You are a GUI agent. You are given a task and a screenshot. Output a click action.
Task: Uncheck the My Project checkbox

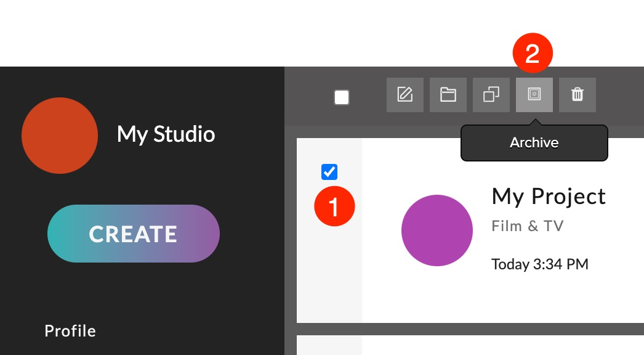click(x=329, y=172)
